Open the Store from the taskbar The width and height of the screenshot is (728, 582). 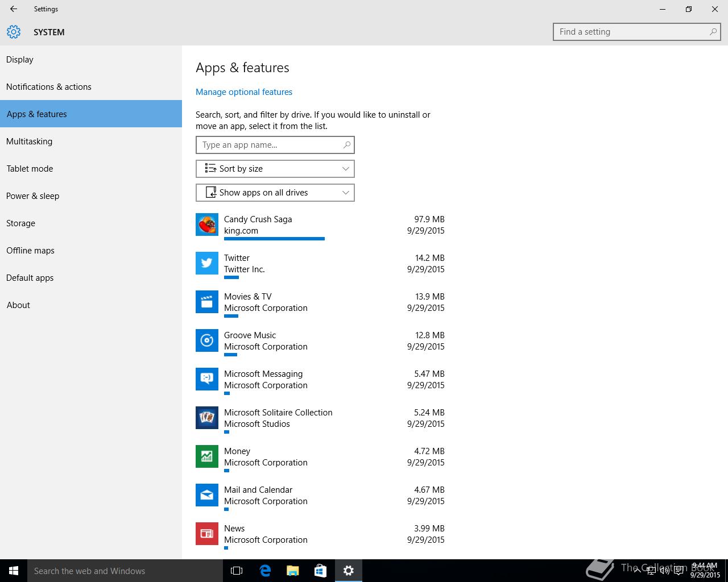320,571
